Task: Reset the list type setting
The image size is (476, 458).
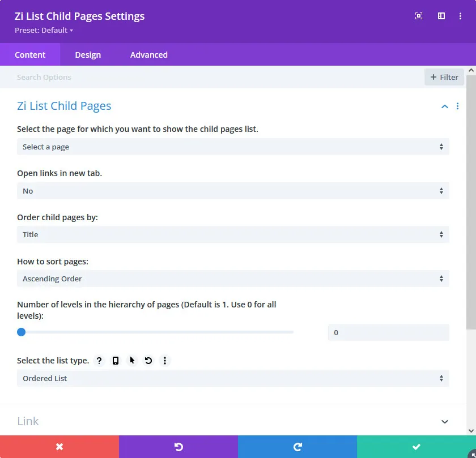Action: [x=148, y=361]
